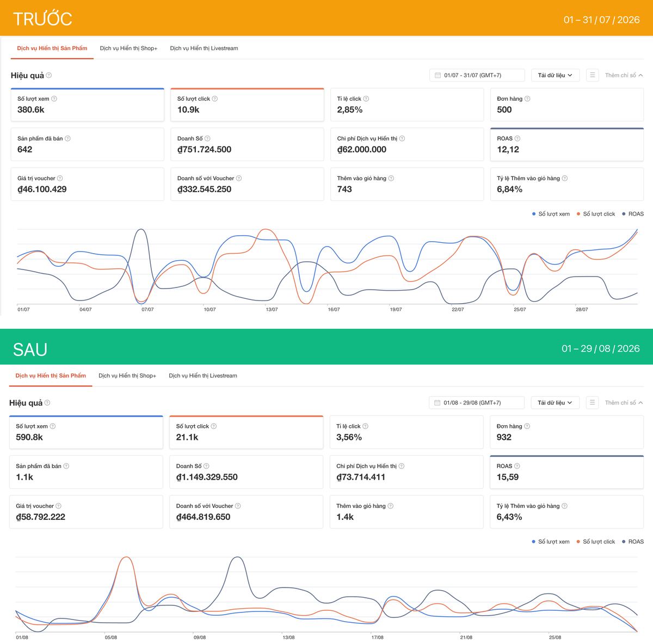Open Dịch vụ Hiển thị Livestream tab in SAU panel

point(203,376)
